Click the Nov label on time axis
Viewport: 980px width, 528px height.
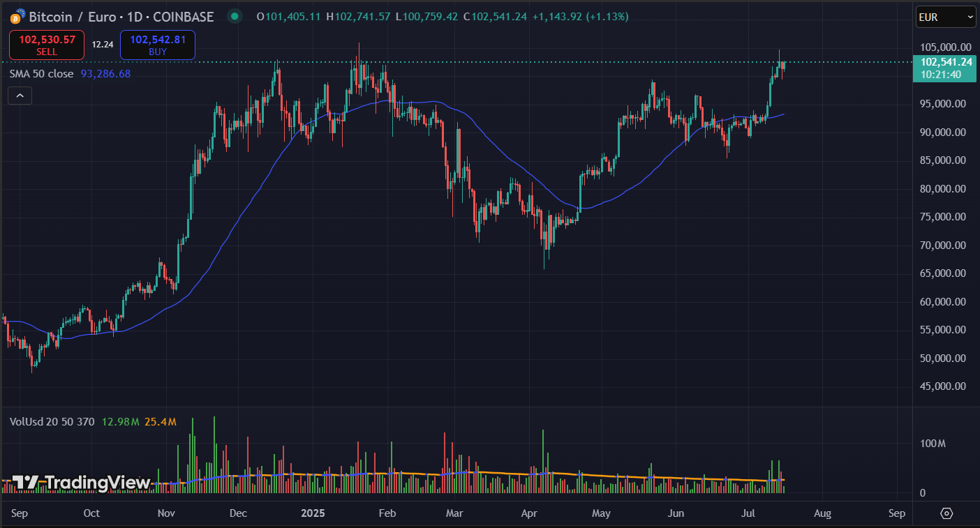pyautogui.click(x=165, y=513)
